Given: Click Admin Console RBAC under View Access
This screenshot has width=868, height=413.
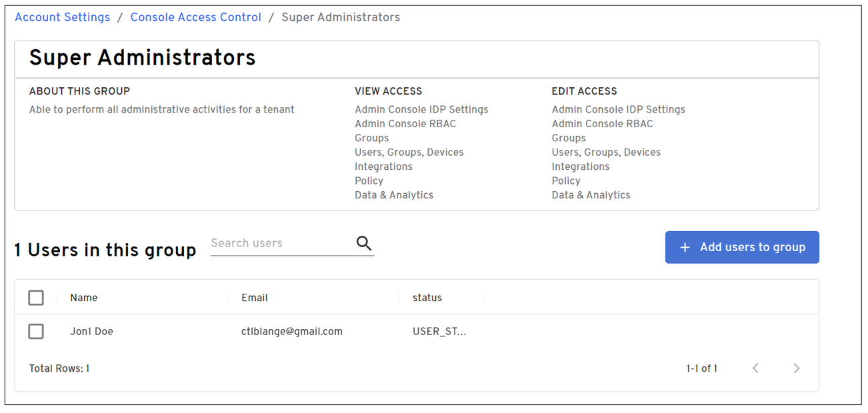Looking at the screenshot, I should (405, 124).
